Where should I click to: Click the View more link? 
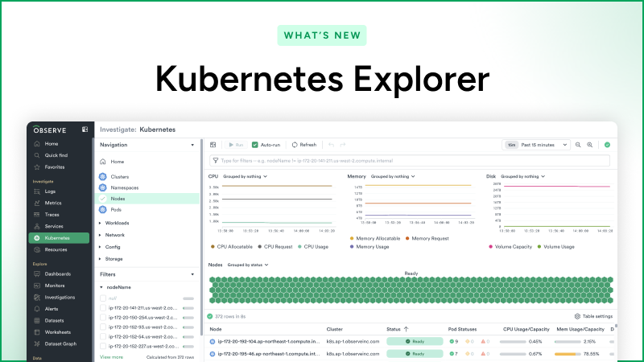111,357
